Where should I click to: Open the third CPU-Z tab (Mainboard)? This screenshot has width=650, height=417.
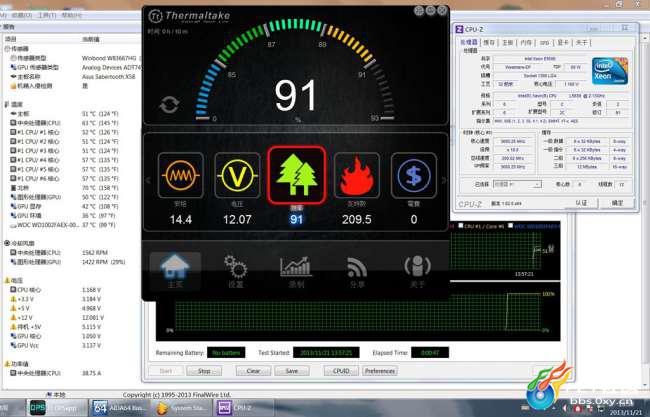tap(508, 42)
